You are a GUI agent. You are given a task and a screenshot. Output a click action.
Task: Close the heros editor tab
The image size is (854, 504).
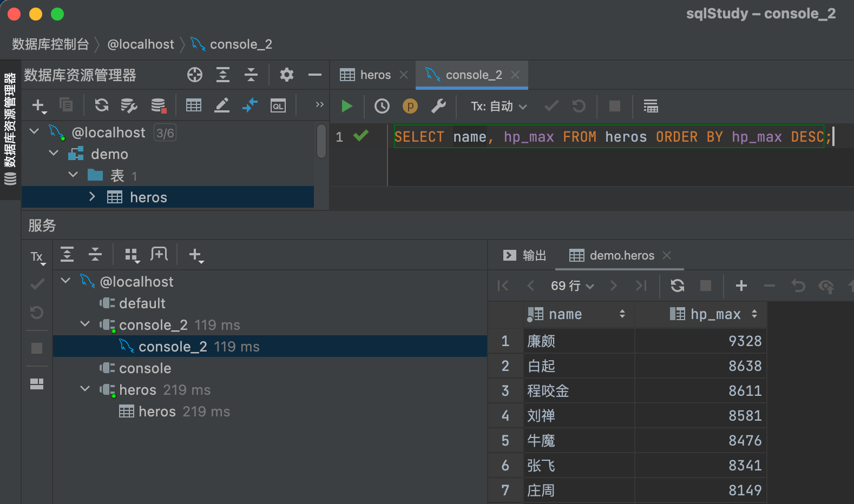coord(404,75)
